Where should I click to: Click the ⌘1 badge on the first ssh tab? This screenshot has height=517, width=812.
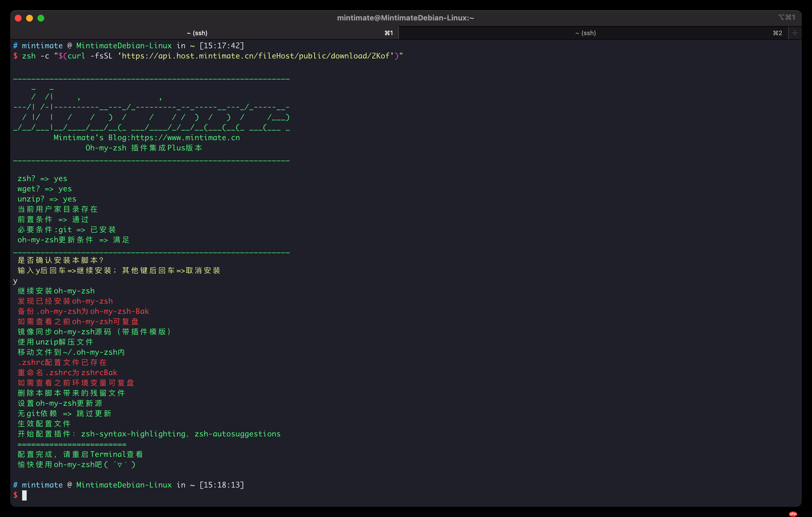(x=388, y=33)
